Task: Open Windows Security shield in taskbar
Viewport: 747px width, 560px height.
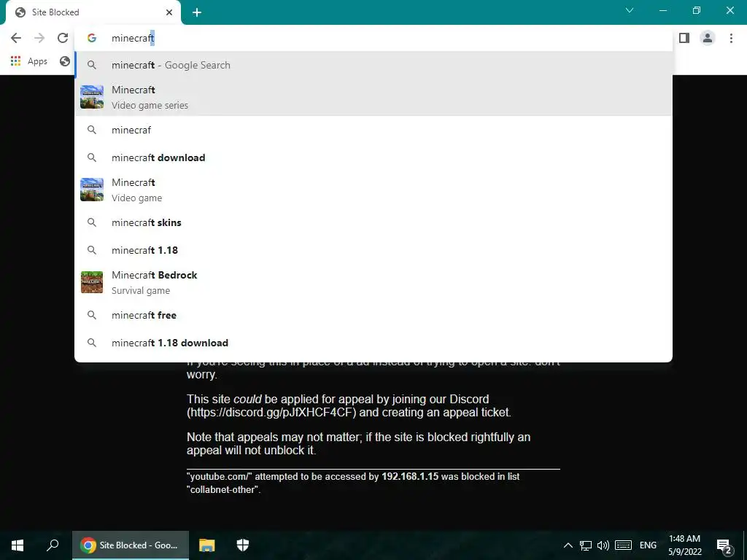Action: (x=243, y=545)
